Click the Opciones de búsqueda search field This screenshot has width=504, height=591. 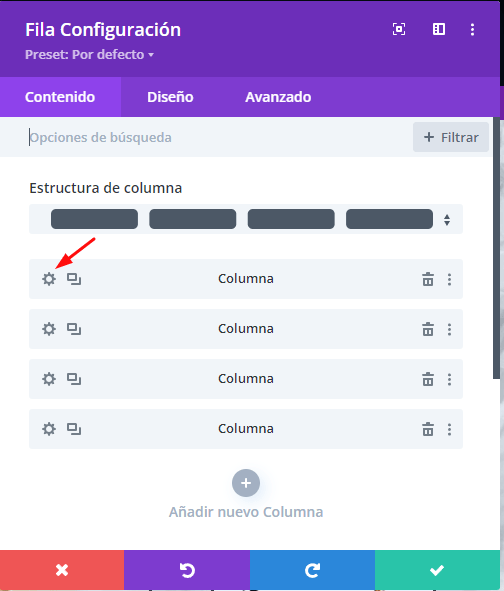point(217,137)
